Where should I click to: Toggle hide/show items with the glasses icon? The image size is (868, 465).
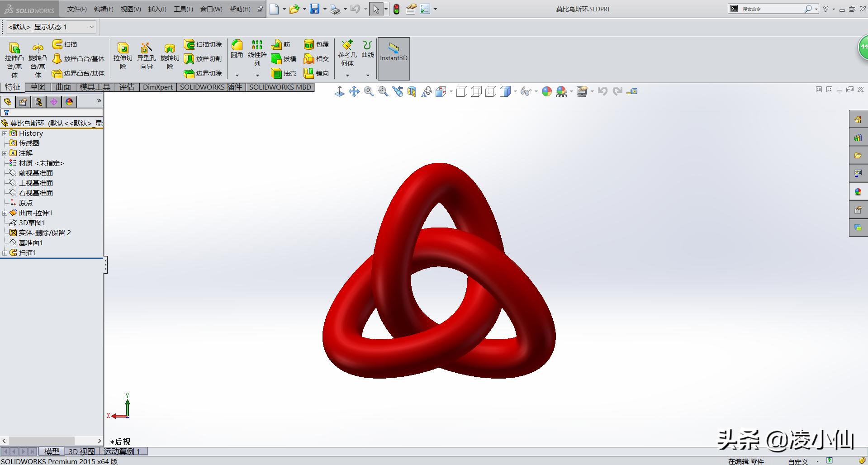[525, 91]
